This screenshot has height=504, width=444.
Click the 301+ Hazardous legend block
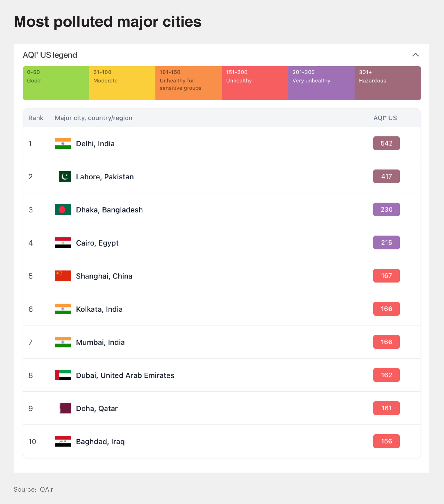tap(387, 83)
